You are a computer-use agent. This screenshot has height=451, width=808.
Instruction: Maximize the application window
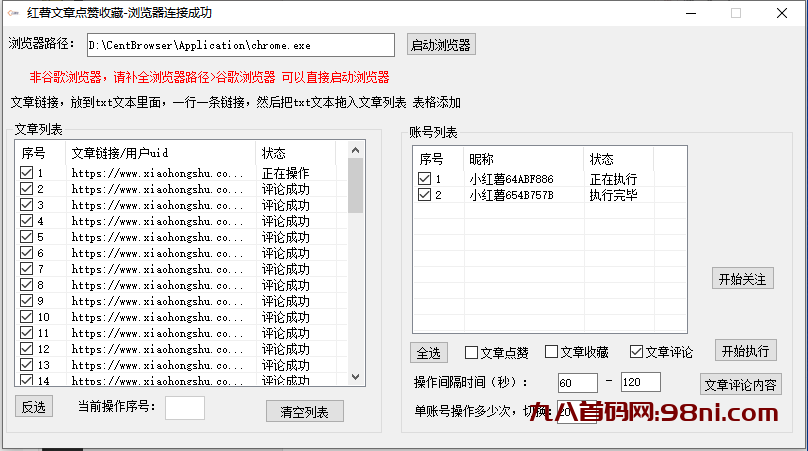click(x=736, y=13)
